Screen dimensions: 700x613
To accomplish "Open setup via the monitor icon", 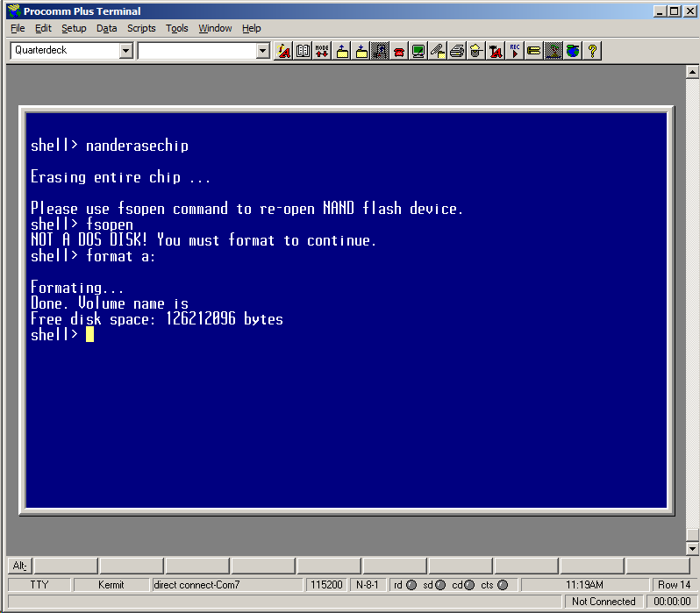I will point(418,51).
